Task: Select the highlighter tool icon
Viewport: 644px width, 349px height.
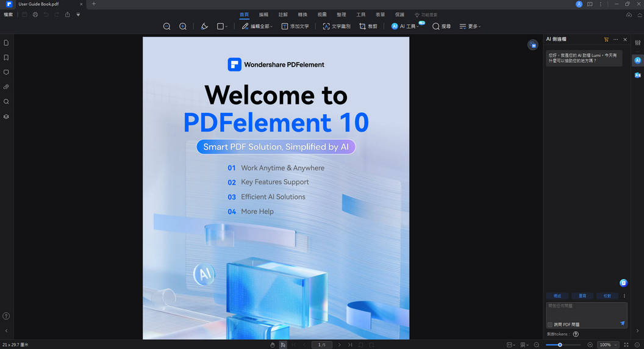Action: click(x=204, y=27)
